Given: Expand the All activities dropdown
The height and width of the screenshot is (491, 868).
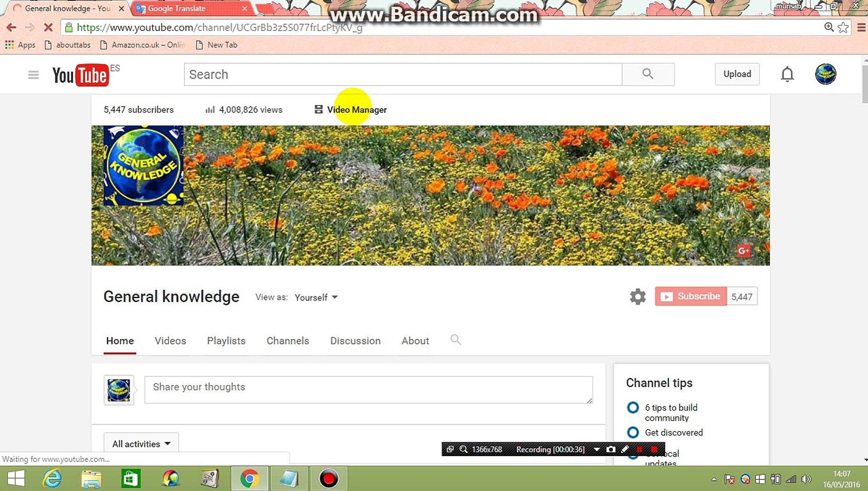Looking at the screenshot, I should 141,443.
